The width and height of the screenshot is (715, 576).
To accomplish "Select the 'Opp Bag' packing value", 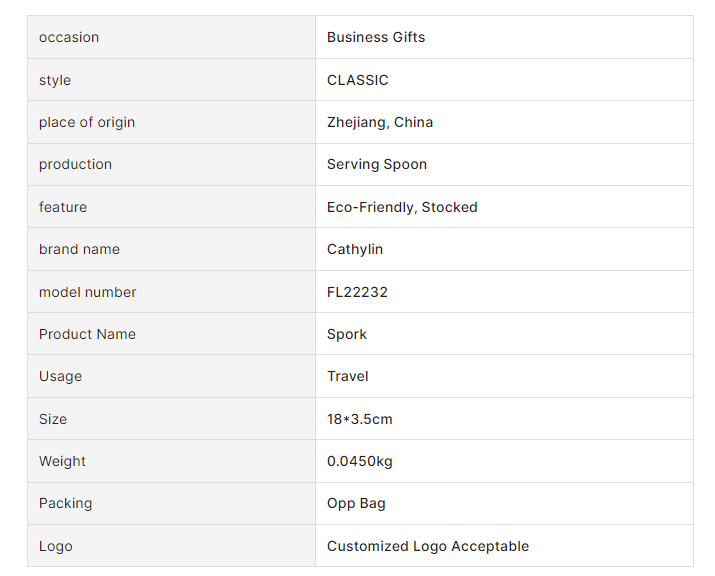I will (356, 503).
